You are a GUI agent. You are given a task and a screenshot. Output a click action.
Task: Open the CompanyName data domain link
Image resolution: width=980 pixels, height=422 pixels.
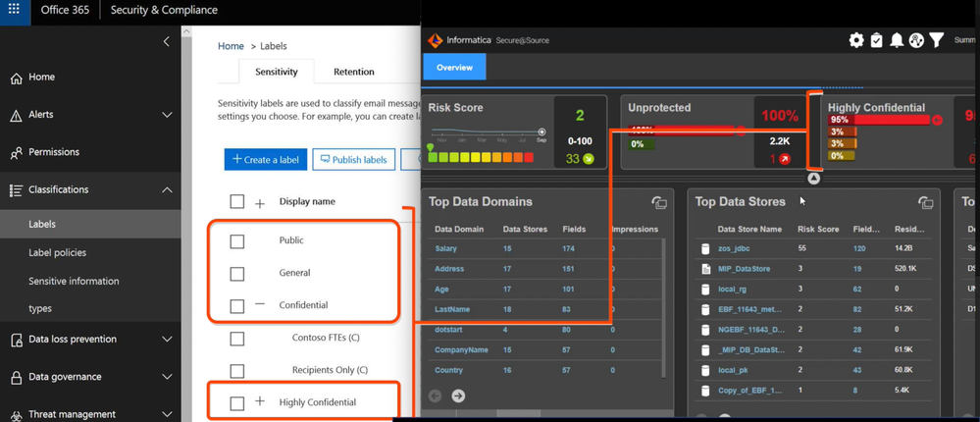(x=461, y=350)
